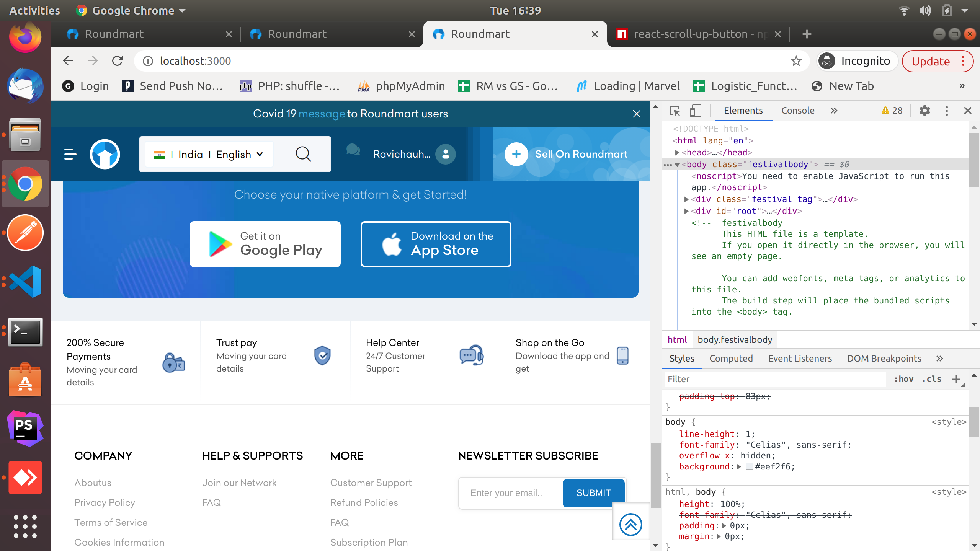980x551 pixels.
Task: Open the Refund Policies link
Action: point(364,503)
